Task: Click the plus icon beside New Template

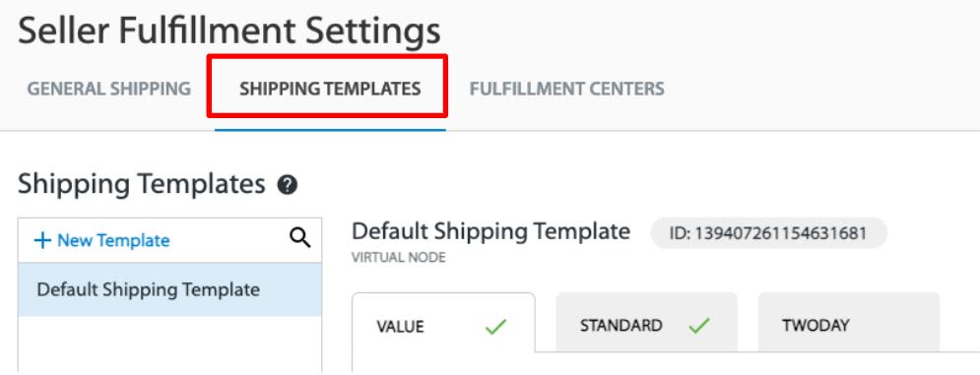Action: point(42,240)
